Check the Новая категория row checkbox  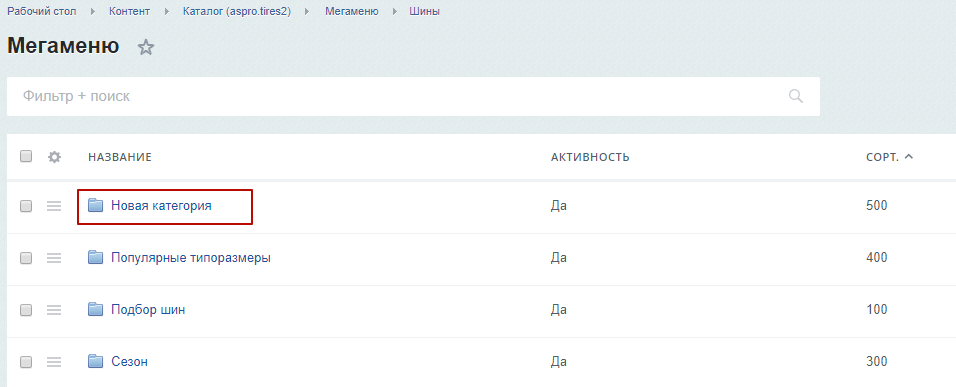26,206
